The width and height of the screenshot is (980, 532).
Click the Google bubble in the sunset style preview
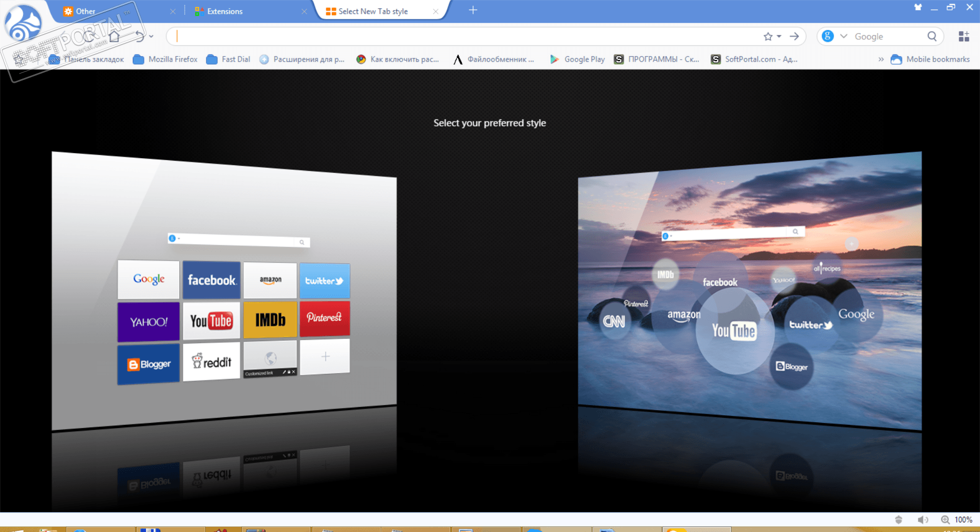[856, 314]
